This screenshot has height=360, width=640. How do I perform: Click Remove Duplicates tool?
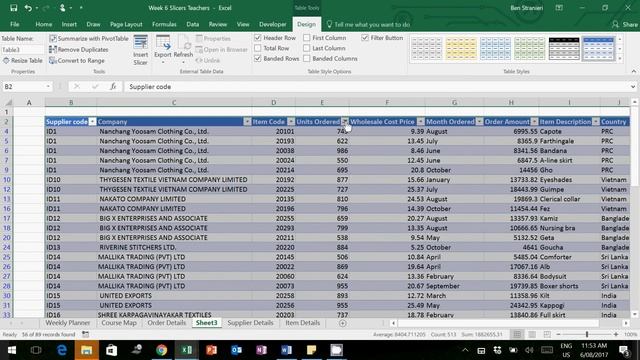[78, 49]
